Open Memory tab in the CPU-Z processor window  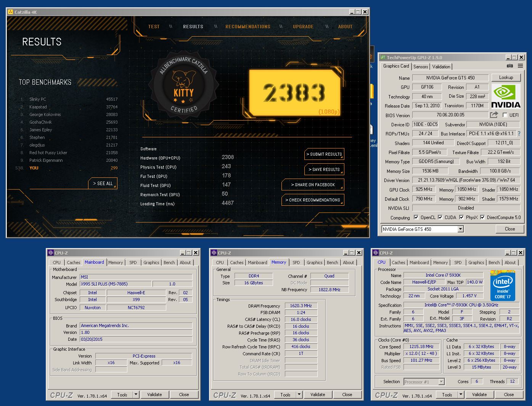(440, 263)
